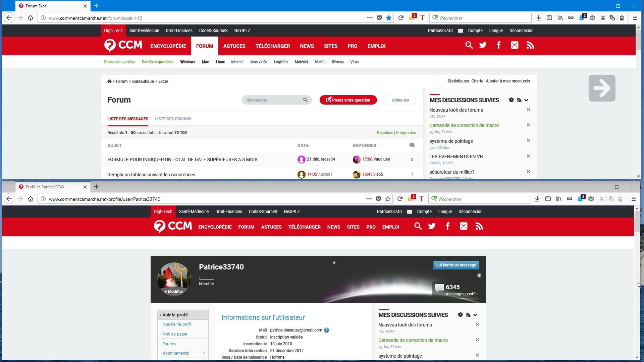Screen dimensions: 644x362
Task: Click Fréquentes filter link
Action: pos(406,133)
